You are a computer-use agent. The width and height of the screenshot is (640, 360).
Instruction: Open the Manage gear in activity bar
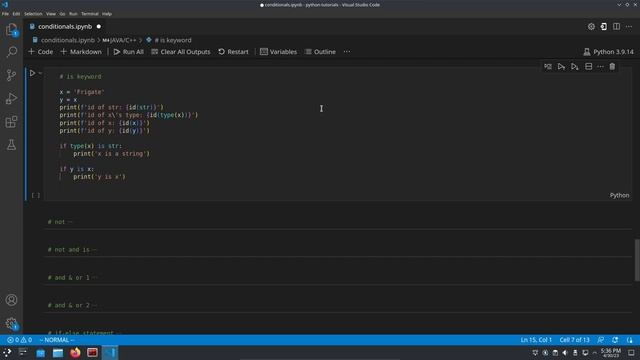pos(11,324)
